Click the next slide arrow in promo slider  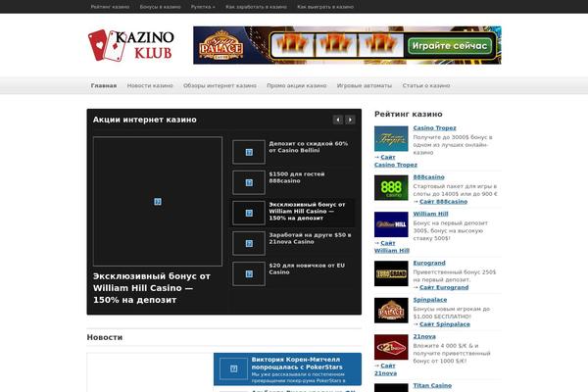tap(350, 120)
